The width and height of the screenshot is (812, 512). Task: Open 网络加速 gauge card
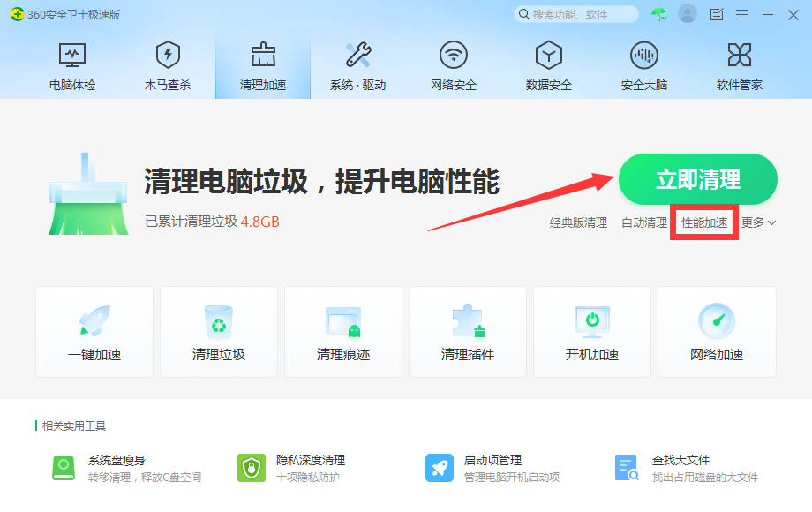(717, 332)
